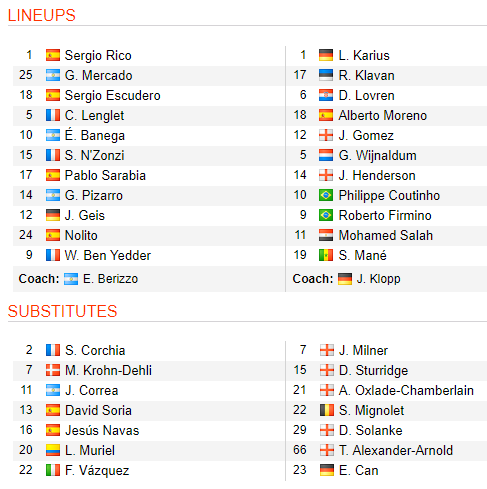Click Egypt flag next to Mohamed Salah
This screenshot has height=489, width=487.
pos(326,235)
